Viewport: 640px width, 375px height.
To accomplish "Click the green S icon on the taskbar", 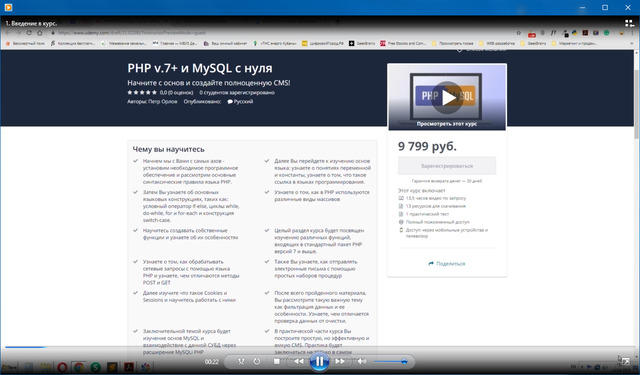I will click(95, 367).
